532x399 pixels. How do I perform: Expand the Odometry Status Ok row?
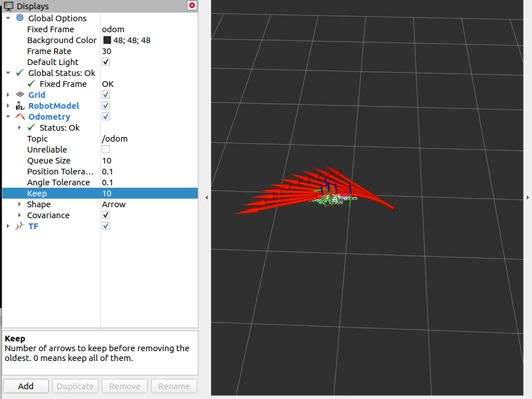(x=20, y=127)
